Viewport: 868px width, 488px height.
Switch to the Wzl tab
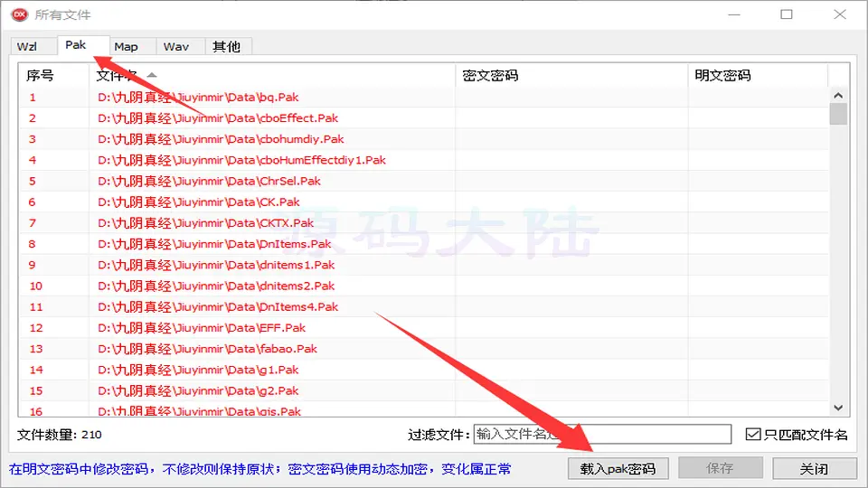click(33, 46)
